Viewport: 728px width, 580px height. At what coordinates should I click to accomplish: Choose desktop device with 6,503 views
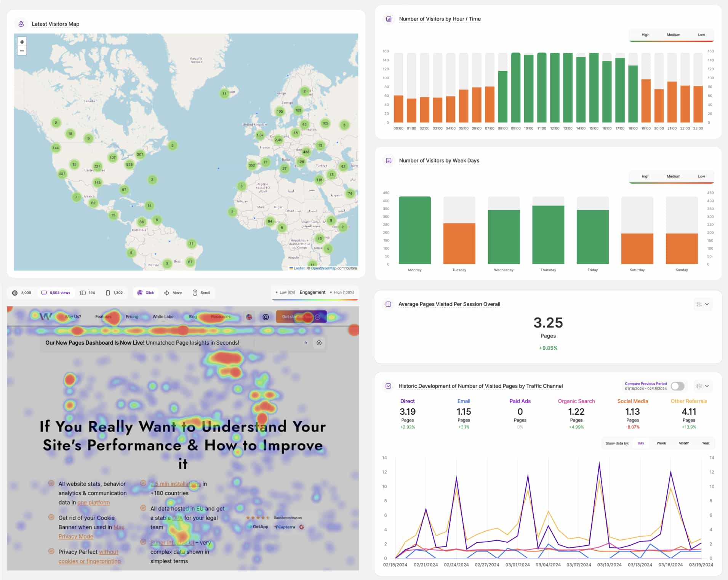pyautogui.click(x=56, y=293)
